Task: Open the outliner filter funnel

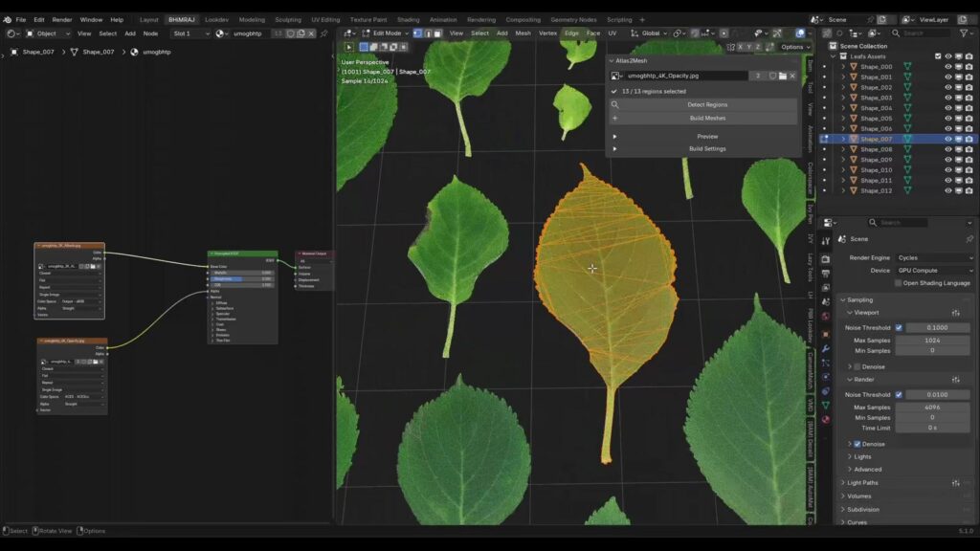Action: pos(963,33)
